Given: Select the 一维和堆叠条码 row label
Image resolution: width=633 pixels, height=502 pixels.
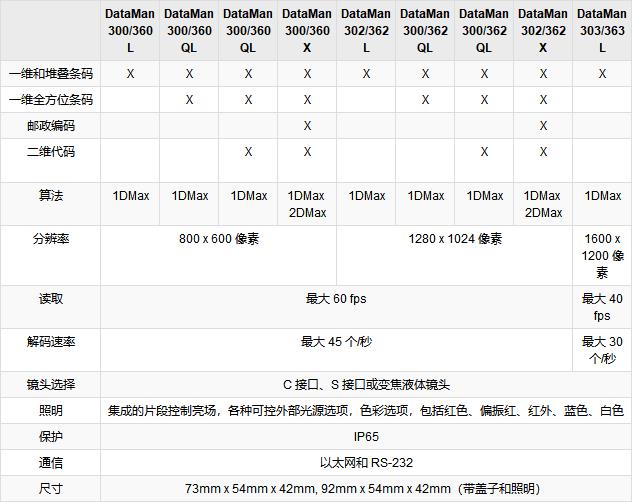Looking at the screenshot, I should [51, 74].
